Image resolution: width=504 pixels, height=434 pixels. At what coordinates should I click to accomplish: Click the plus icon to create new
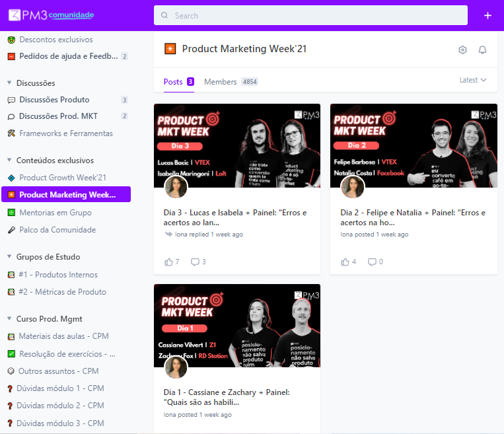[487, 15]
